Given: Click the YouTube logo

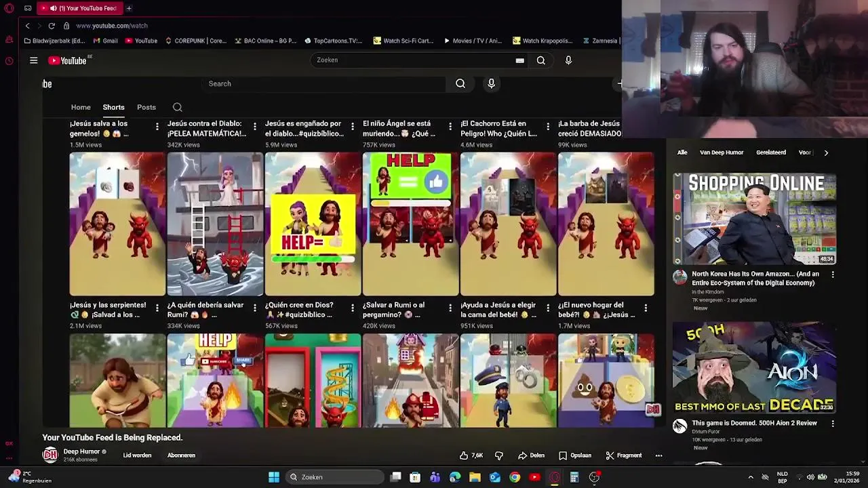Looking at the screenshot, I should click(68, 60).
